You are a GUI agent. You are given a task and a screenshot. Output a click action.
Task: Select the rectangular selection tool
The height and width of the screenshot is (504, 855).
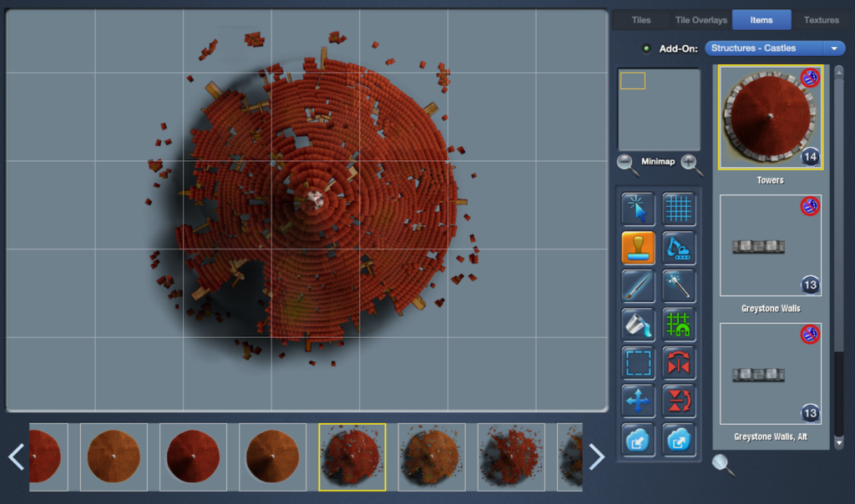click(x=638, y=362)
